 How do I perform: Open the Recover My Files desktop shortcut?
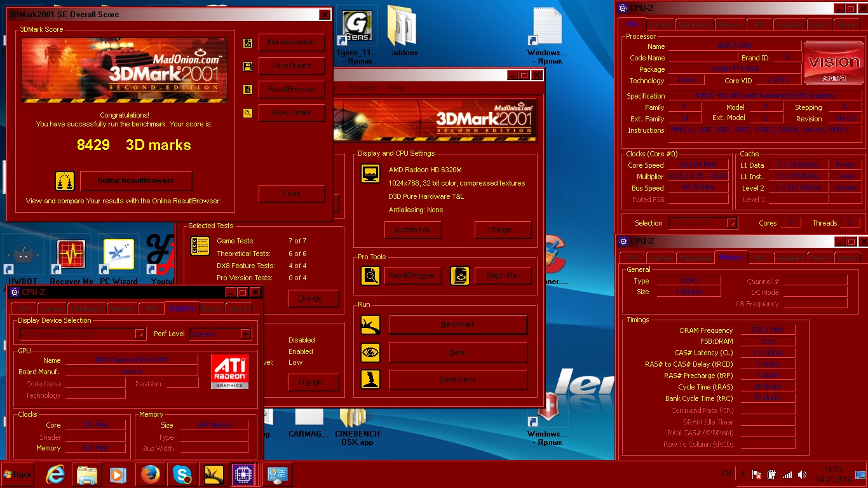(71, 261)
